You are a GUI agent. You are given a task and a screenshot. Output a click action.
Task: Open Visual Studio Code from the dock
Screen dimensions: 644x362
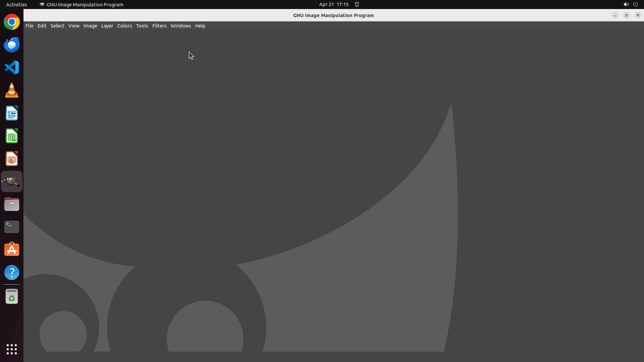[12, 67]
